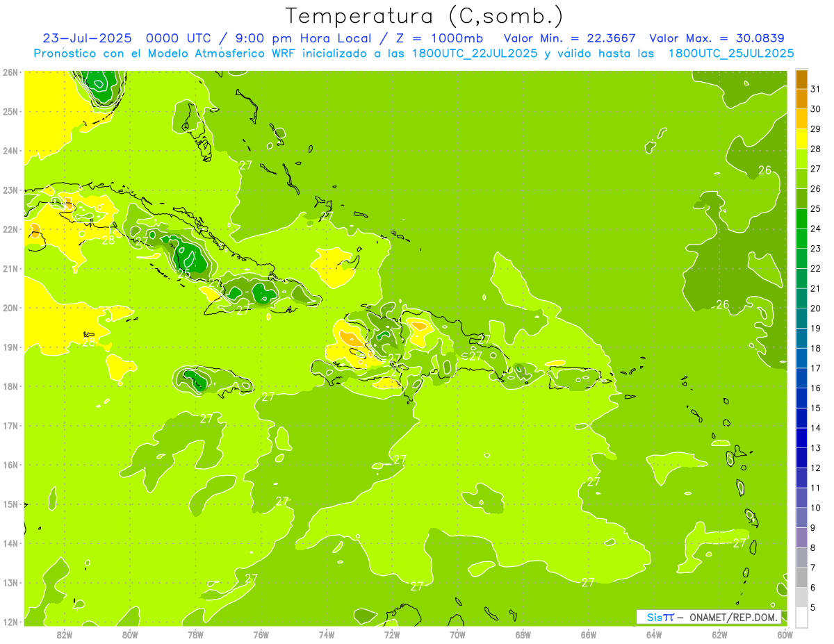Screen dimensions: 834x644
Task: Click the "68W" longitude axis label
Action: (523, 634)
